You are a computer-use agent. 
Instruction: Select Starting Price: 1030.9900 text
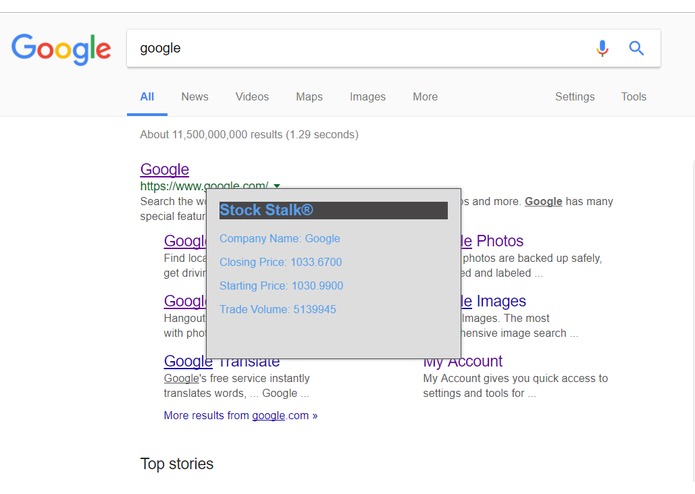(281, 286)
